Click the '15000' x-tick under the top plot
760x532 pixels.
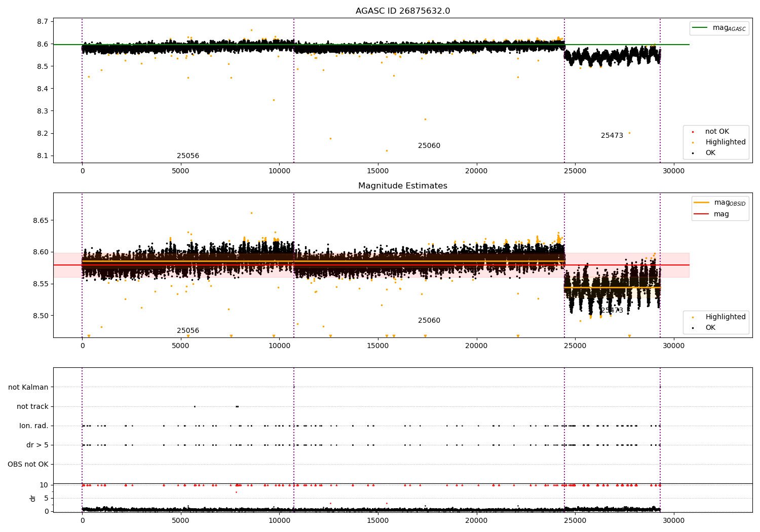pos(378,171)
